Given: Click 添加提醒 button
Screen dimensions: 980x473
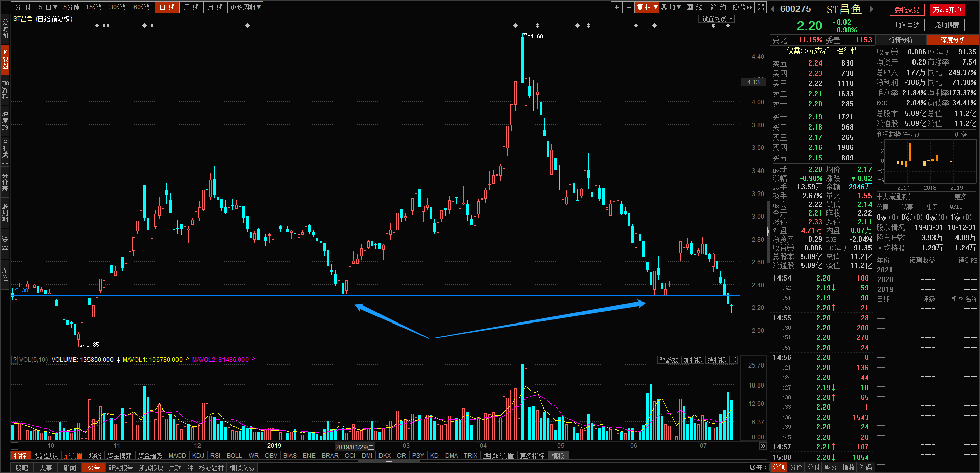Looking at the screenshot, I should 947,25.
